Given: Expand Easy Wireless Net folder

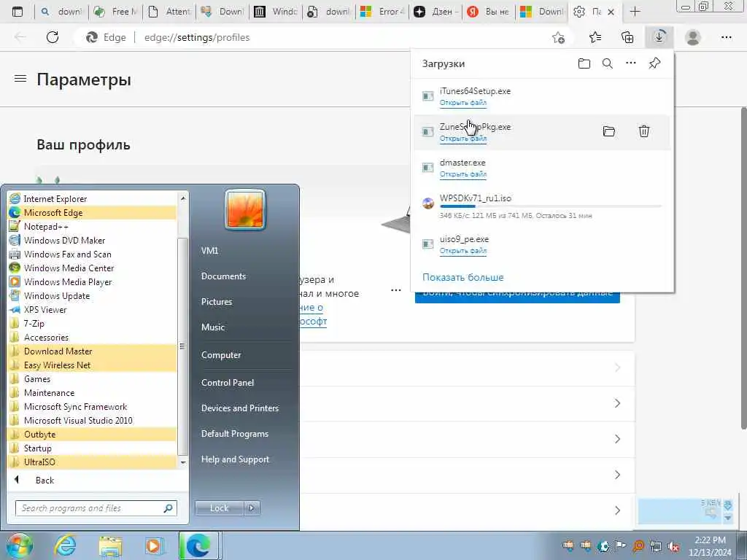Looking at the screenshot, I should pyautogui.click(x=93, y=365).
